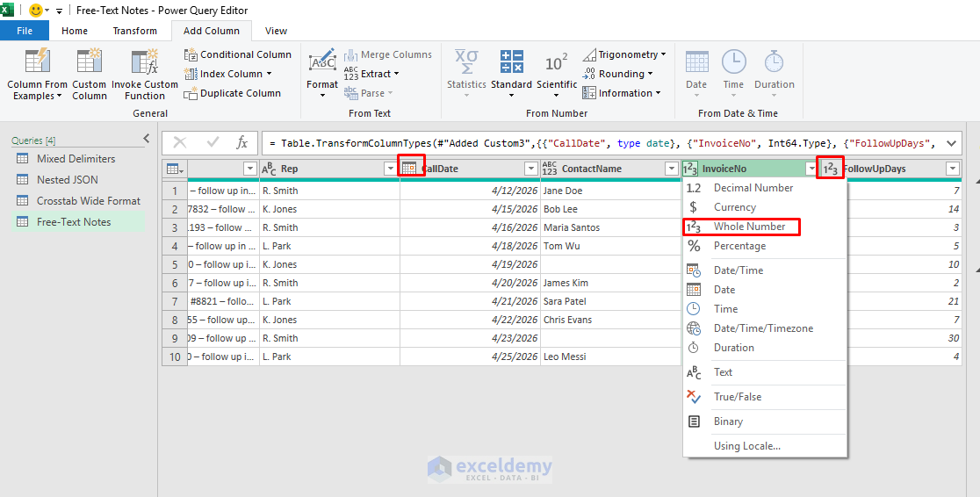Image resolution: width=980 pixels, height=497 pixels.
Task: Open Standard arithmetic operations
Action: click(x=511, y=74)
